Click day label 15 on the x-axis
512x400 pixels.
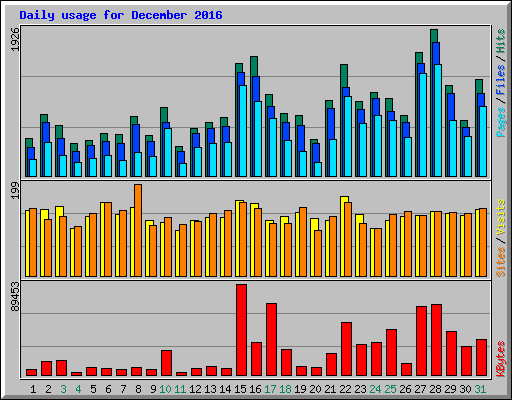[x=240, y=389]
